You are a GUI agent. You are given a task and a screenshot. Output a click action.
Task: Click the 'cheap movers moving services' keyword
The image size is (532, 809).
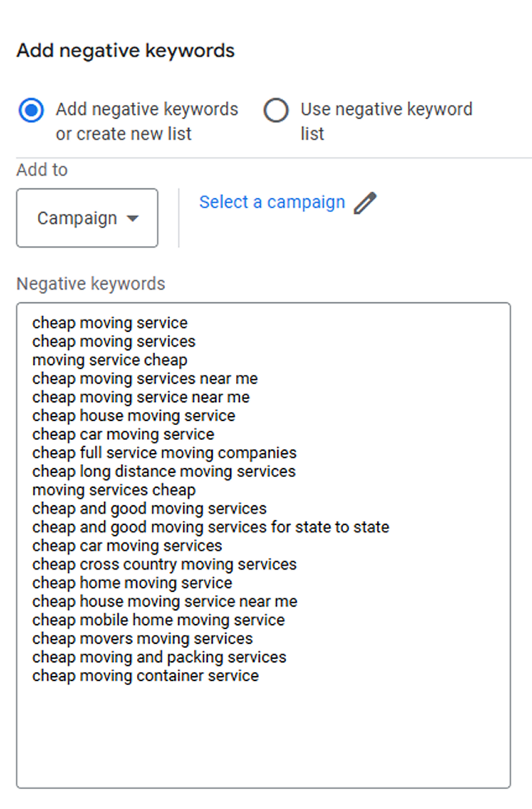tap(142, 638)
